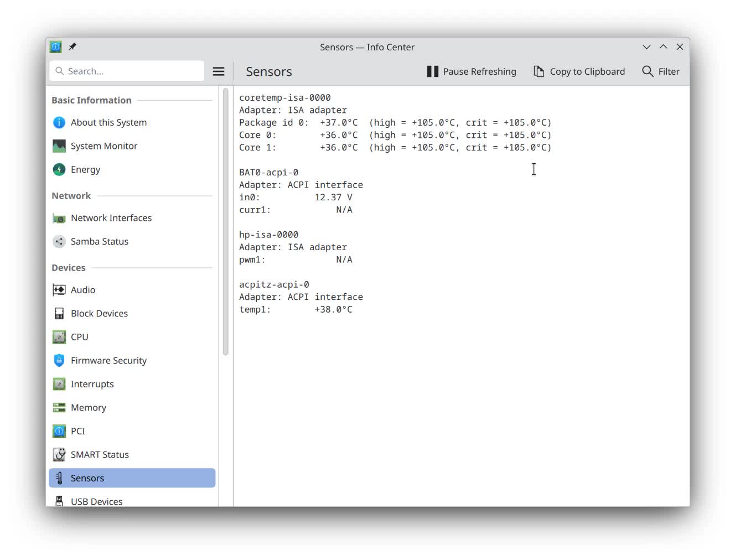This screenshot has height=560, width=735.
Task: Maximize the Info Center window
Action: pyautogui.click(x=663, y=47)
